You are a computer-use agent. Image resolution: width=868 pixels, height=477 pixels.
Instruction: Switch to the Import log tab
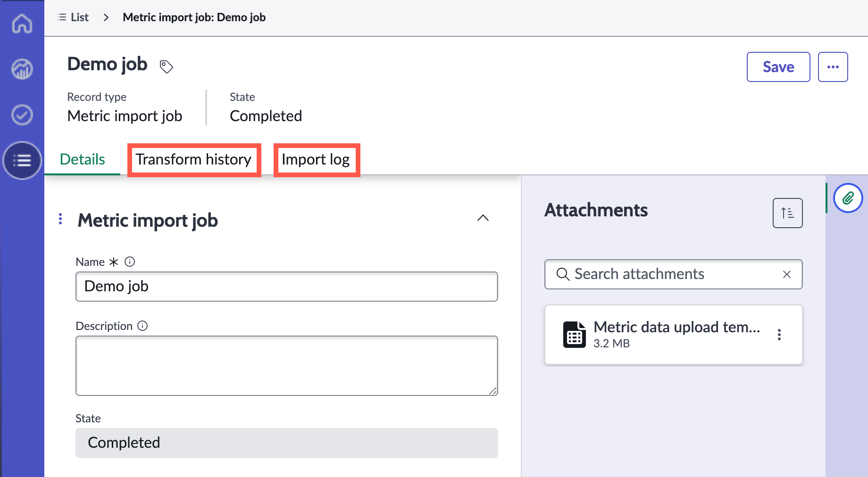pyautogui.click(x=316, y=160)
